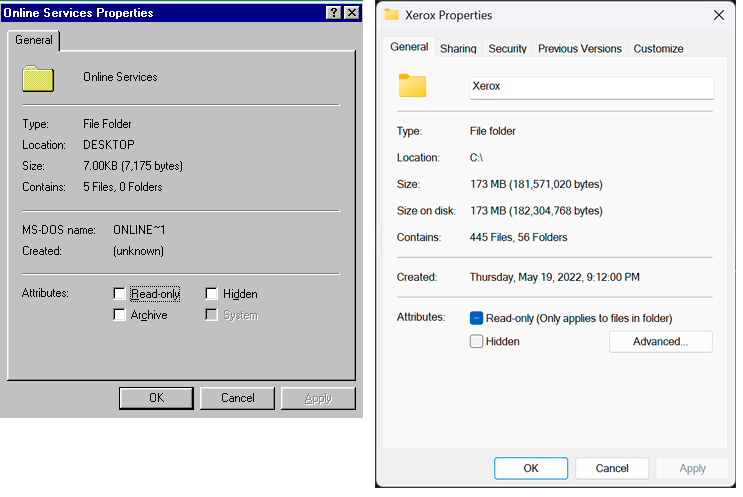743x497 pixels.
Task: Click the '445 Files, 56 Folders' text
Action: coord(518,237)
